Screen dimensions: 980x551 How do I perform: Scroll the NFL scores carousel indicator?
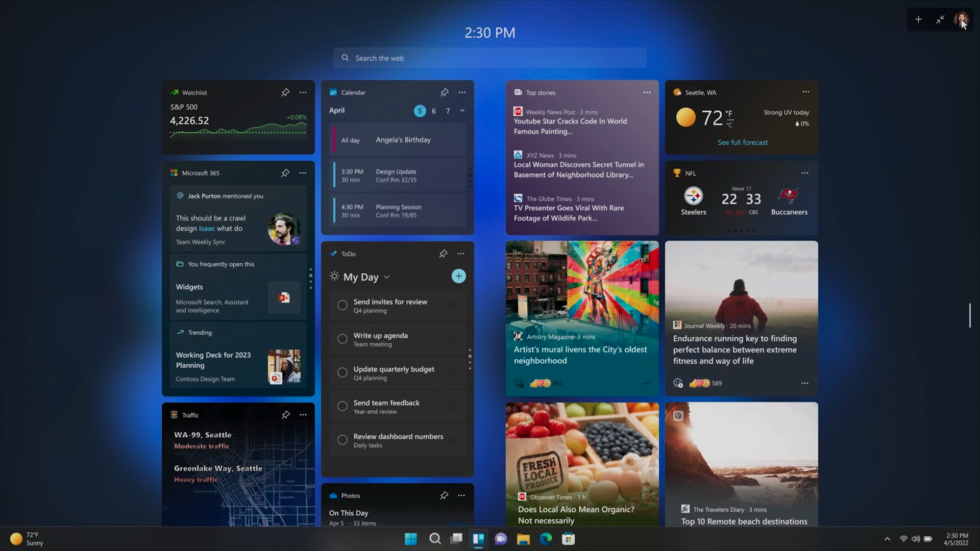pyautogui.click(x=741, y=231)
